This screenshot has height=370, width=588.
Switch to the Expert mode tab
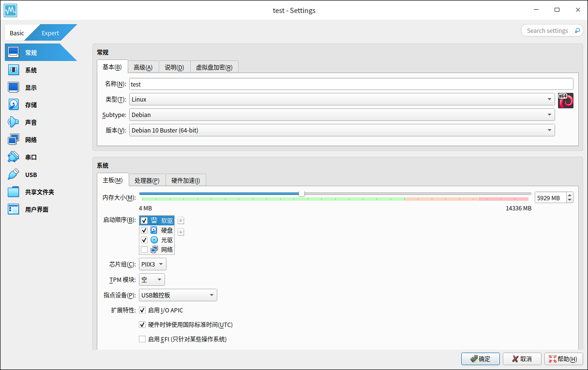click(50, 33)
